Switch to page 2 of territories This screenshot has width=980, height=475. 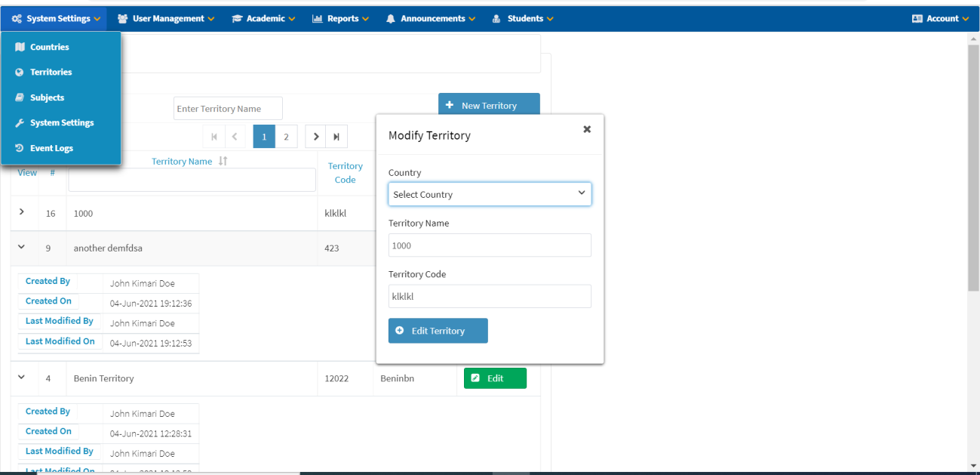click(x=287, y=136)
